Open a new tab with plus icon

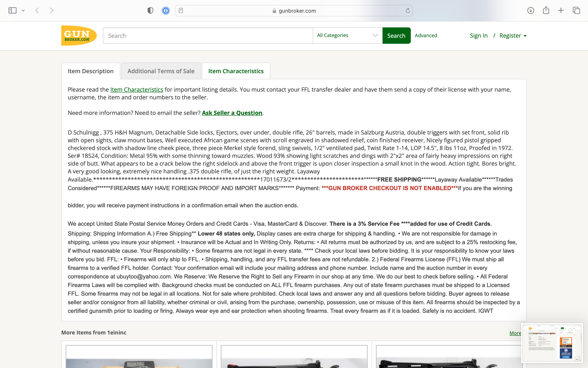click(x=561, y=10)
